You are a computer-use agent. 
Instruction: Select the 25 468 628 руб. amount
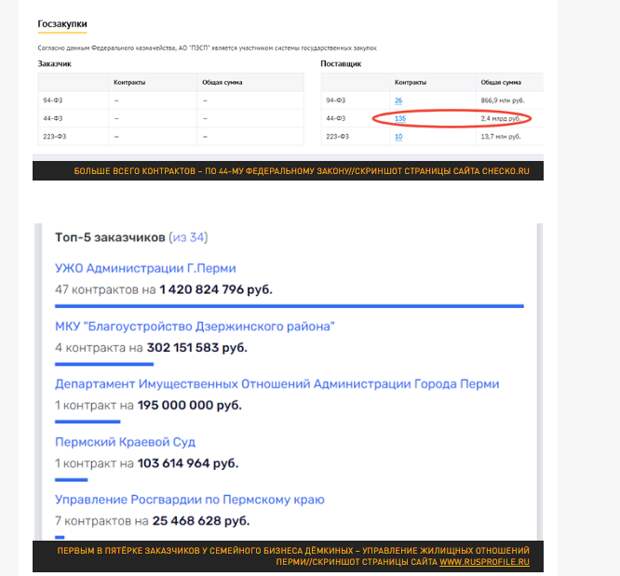201,521
